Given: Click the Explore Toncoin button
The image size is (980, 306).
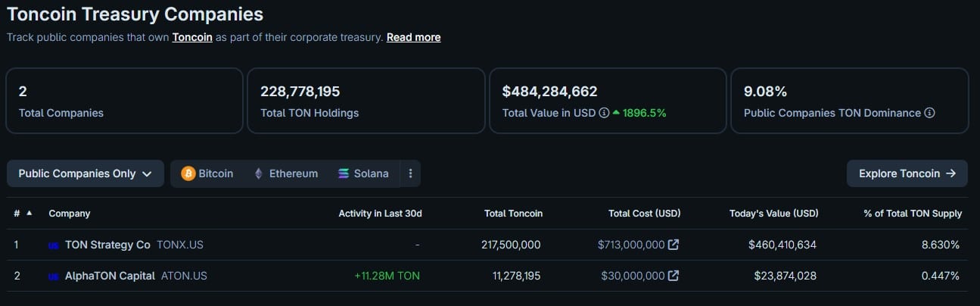Looking at the screenshot, I should tap(907, 173).
